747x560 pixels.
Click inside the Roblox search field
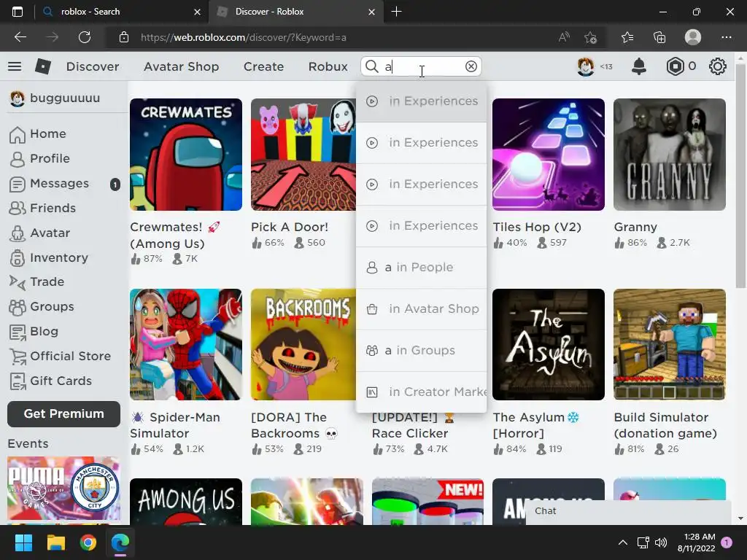pyautogui.click(x=421, y=66)
